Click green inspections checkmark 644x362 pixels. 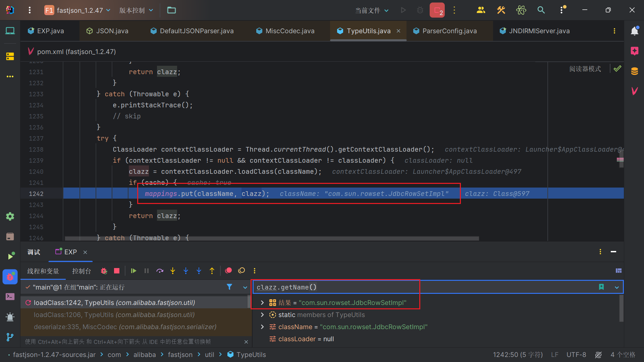pos(617,69)
